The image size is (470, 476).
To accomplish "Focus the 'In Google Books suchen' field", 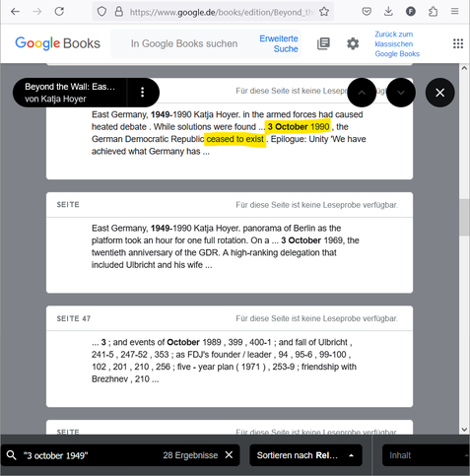I will point(184,43).
